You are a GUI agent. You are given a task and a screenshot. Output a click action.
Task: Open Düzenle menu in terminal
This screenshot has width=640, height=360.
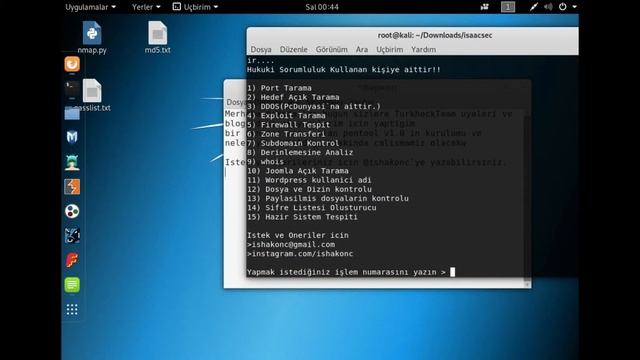[293, 49]
